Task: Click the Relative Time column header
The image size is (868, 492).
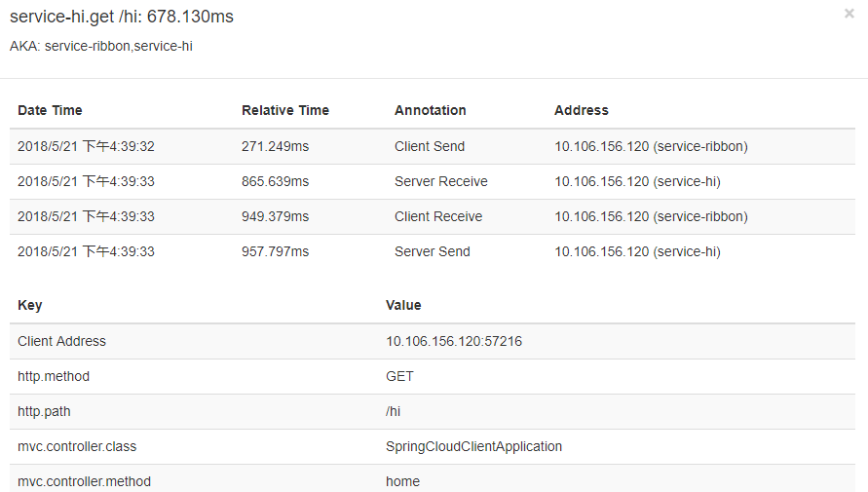Action: pyautogui.click(x=285, y=110)
